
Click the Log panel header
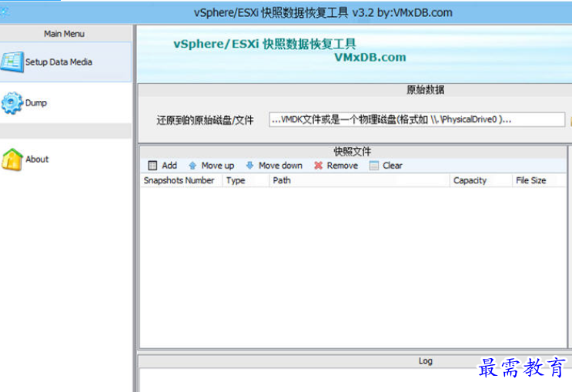coord(426,361)
